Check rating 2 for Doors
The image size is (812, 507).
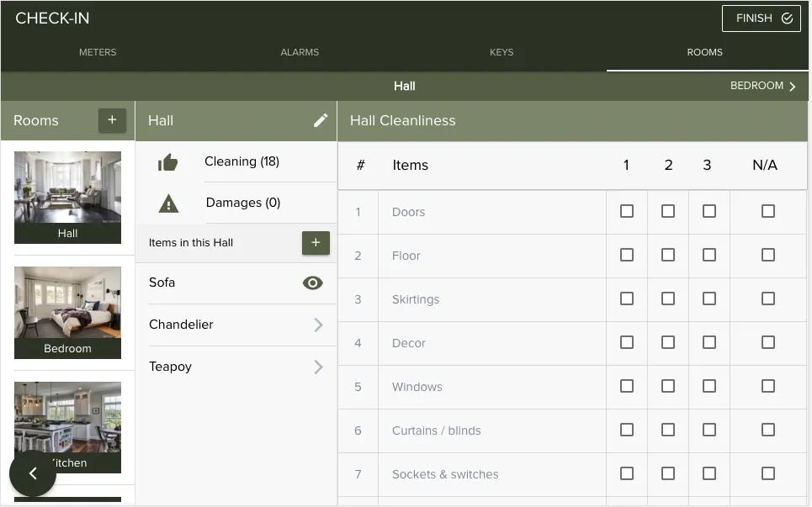(668, 211)
